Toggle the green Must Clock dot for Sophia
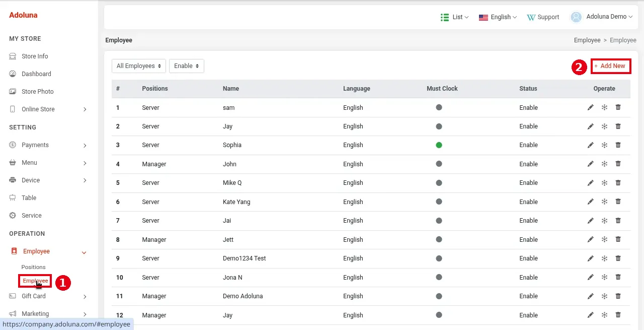The width and height of the screenshot is (644, 330). point(439,145)
